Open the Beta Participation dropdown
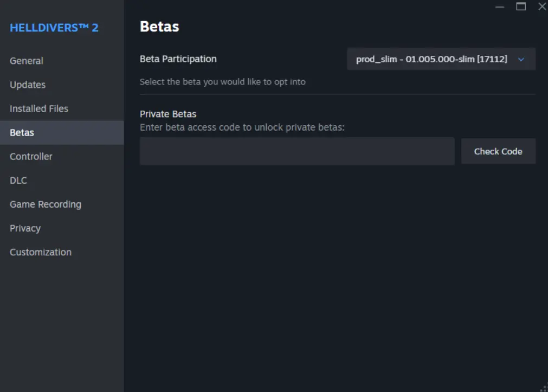 (441, 59)
